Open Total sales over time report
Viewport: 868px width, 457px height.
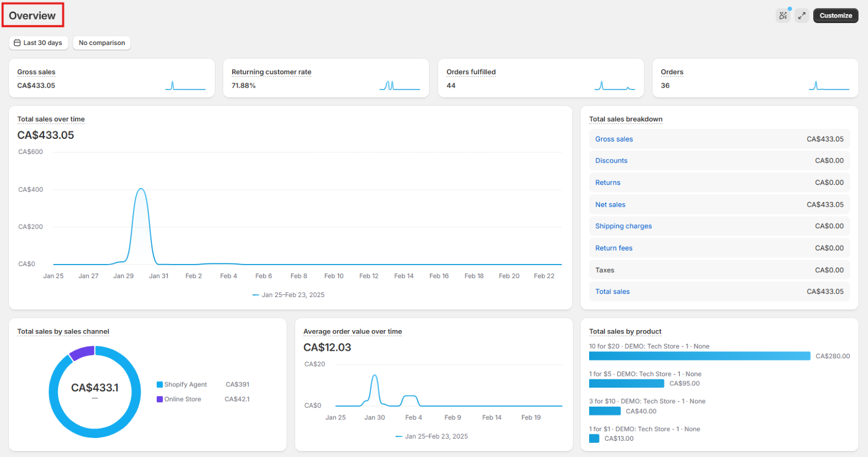coord(51,119)
